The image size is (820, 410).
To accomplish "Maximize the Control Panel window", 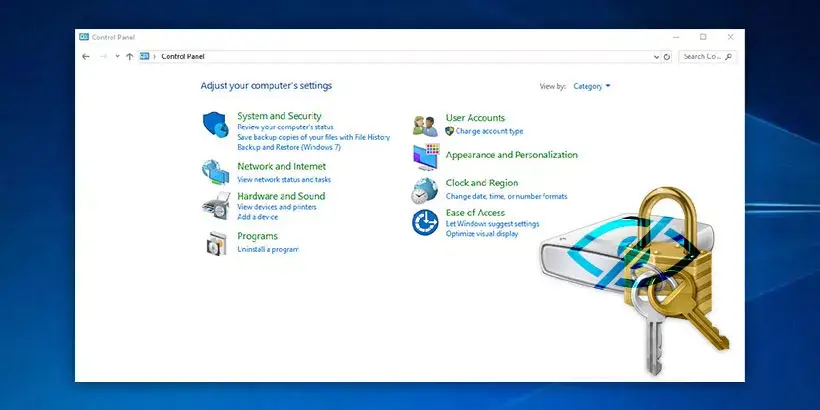I will tap(703, 37).
